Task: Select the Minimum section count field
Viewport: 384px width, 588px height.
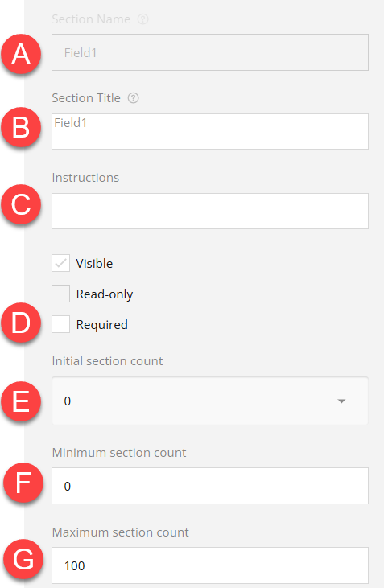Action: click(210, 486)
